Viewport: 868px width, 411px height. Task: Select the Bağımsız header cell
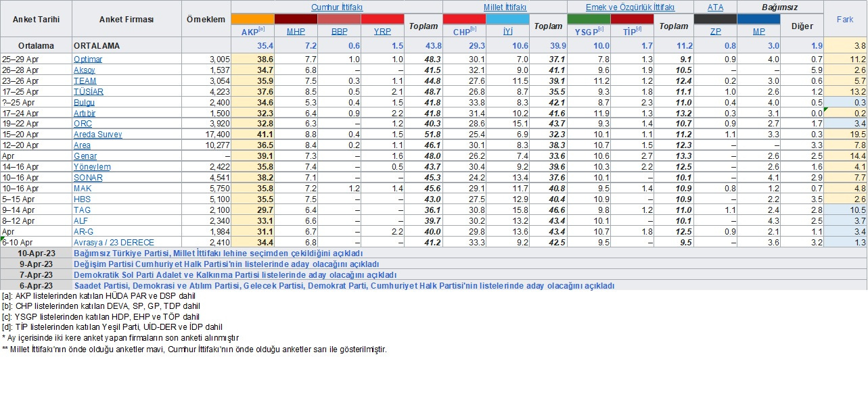tap(780, 7)
